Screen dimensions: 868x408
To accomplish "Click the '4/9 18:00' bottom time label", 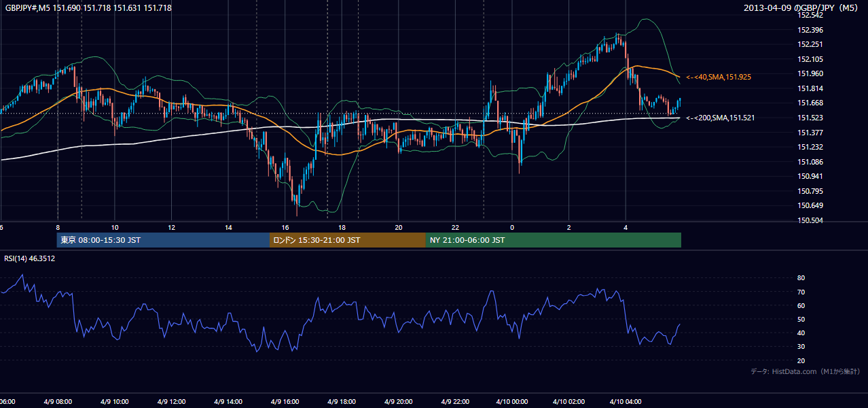I will (342, 402).
